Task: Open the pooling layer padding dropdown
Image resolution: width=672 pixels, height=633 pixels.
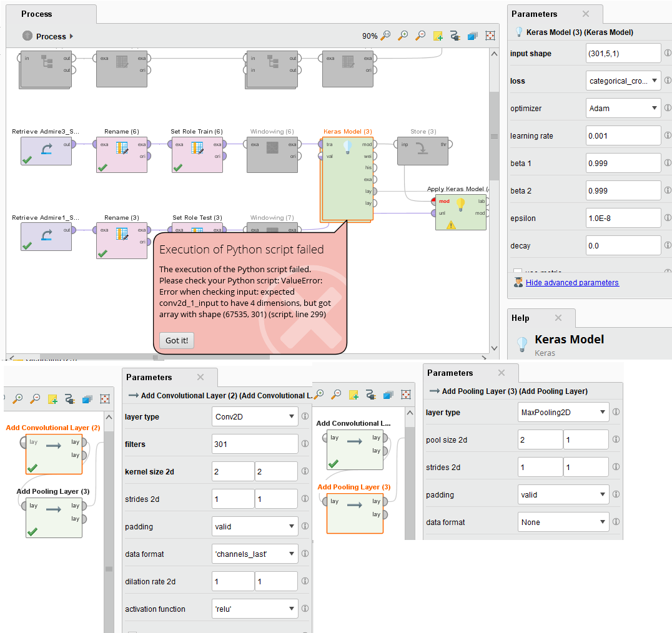Action: pos(563,494)
